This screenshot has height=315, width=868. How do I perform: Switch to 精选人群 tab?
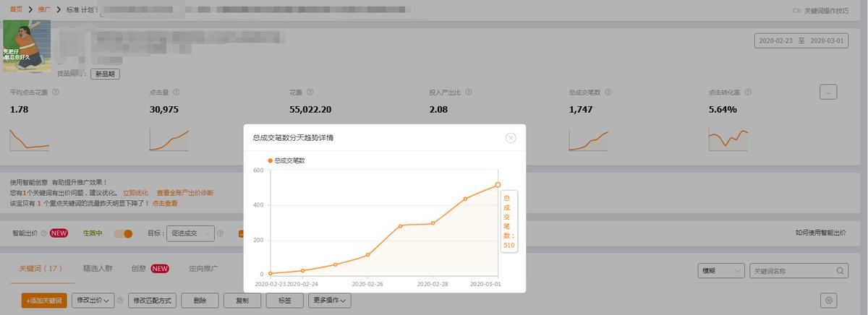pos(98,269)
